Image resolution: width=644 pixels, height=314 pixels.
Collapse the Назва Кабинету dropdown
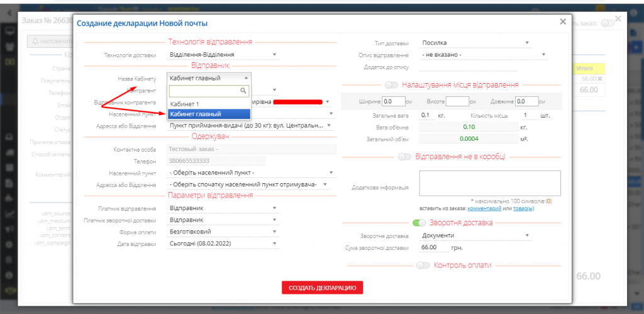pos(209,77)
